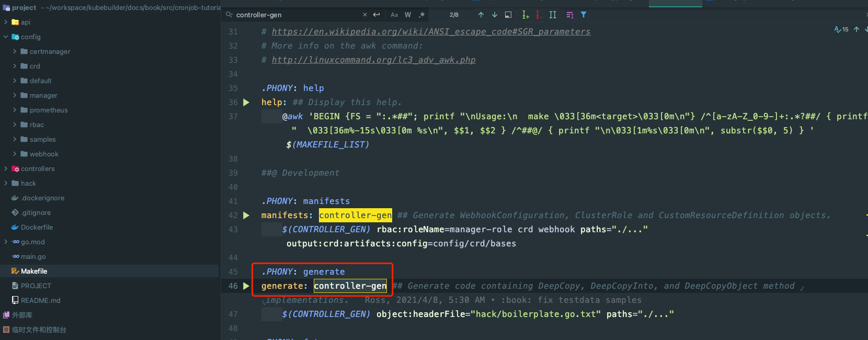Open search results in find window

pos(508,15)
